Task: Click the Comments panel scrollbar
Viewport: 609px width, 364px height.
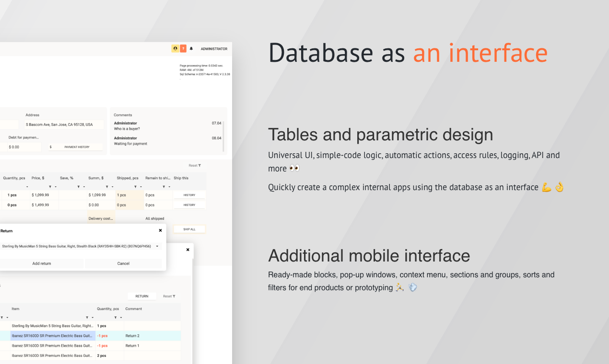Action: coord(224,136)
